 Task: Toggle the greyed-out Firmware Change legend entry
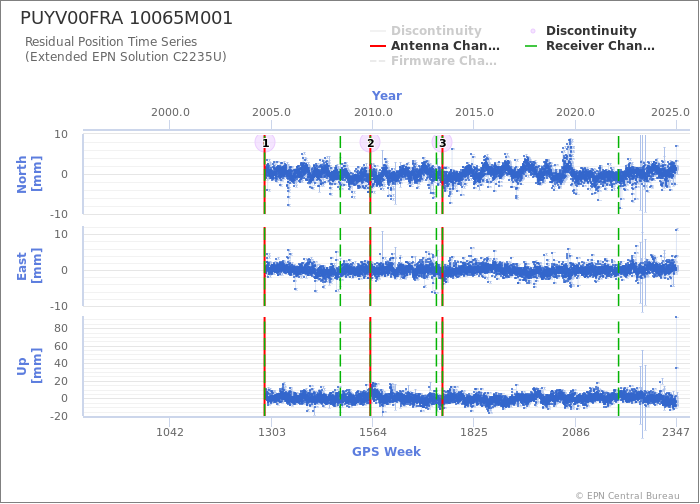(433, 61)
